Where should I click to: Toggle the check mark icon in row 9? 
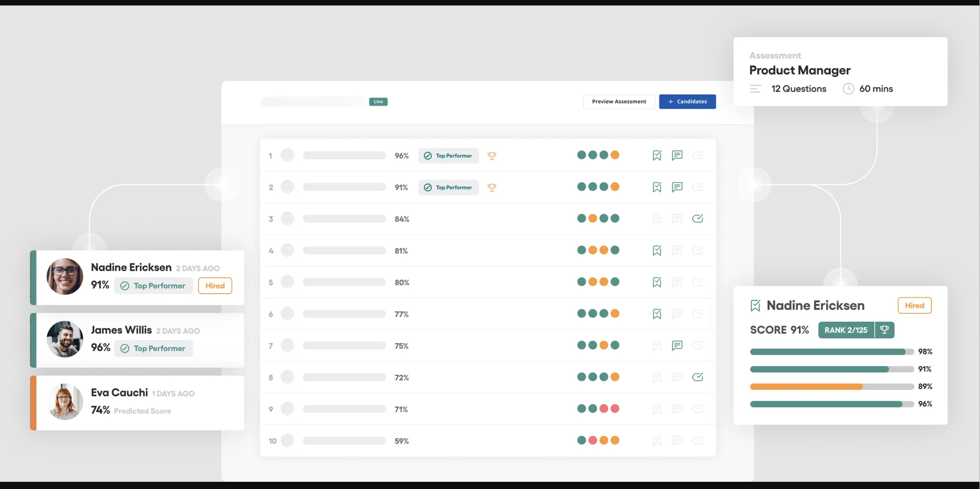click(x=697, y=409)
